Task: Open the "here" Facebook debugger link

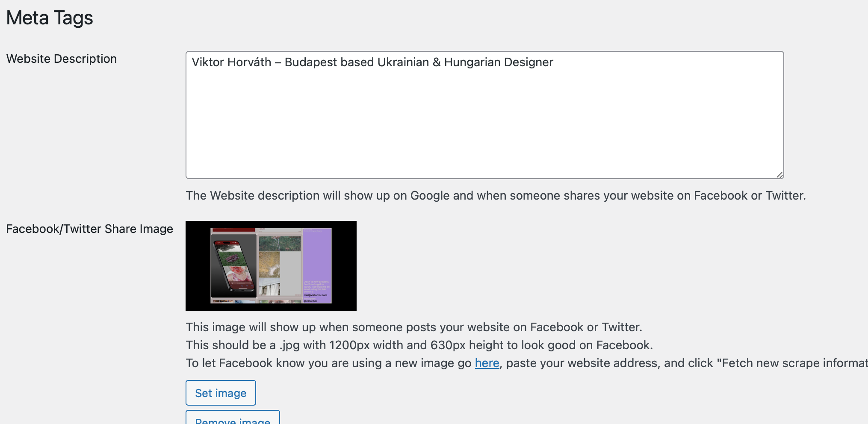Action: [487, 363]
